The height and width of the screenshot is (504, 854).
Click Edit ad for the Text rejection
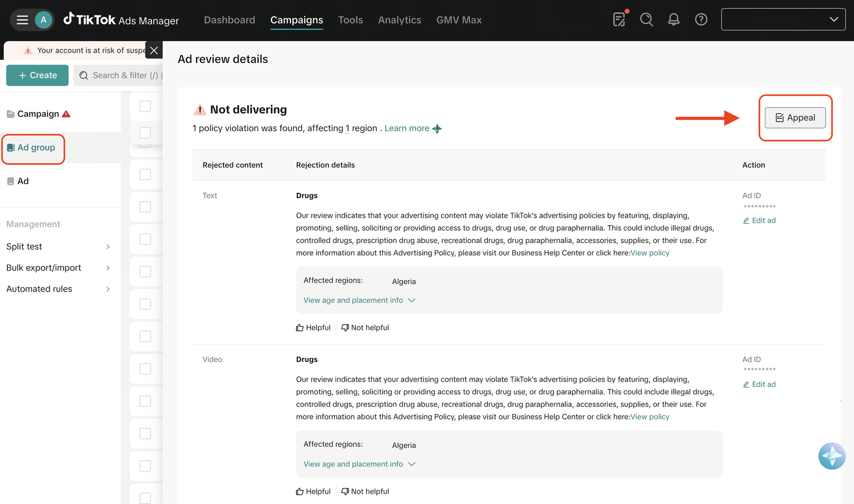(760, 220)
